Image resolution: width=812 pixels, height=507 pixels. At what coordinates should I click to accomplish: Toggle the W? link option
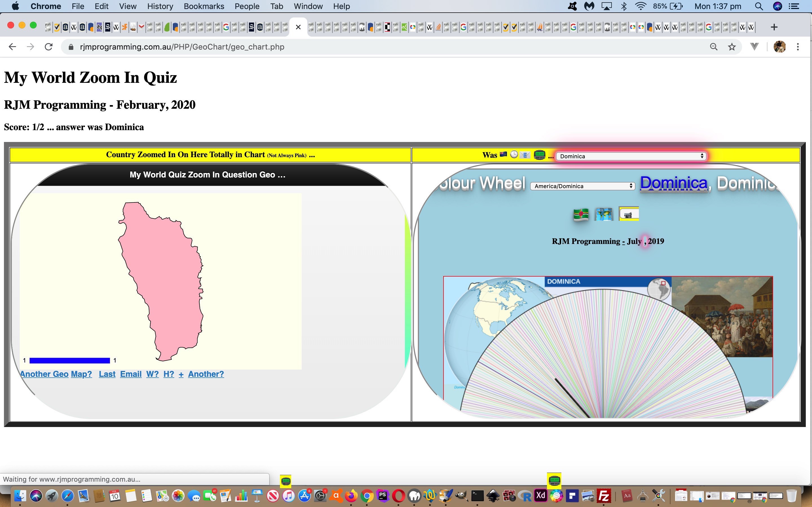[152, 374]
